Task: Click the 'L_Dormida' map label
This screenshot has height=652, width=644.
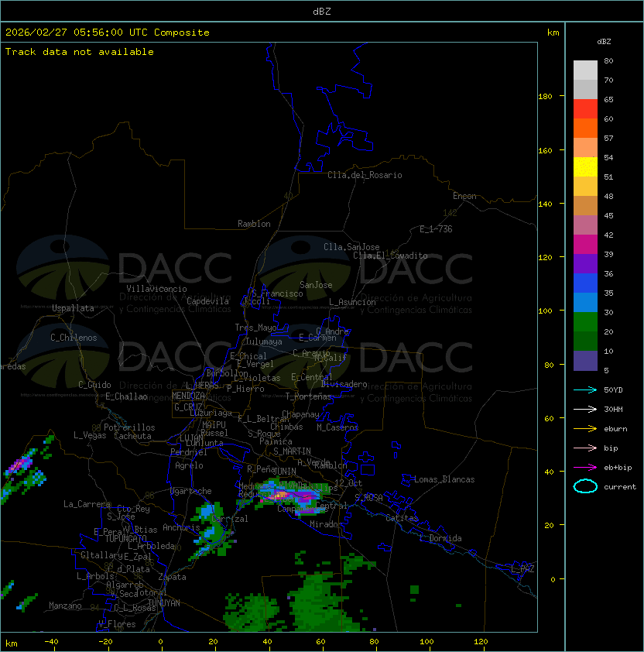Action: pos(440,538)
